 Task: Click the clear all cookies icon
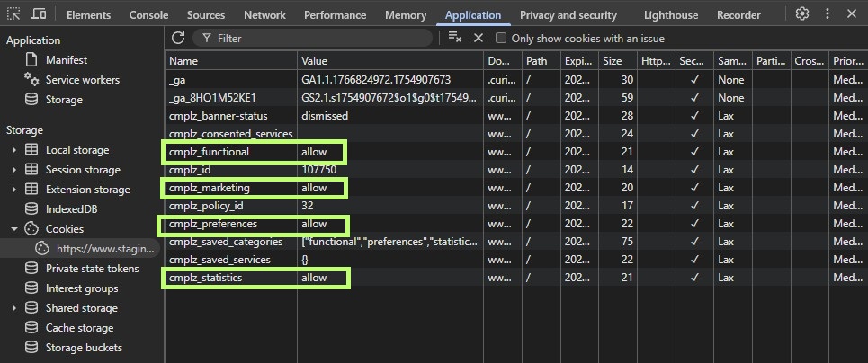coord(454,38)
